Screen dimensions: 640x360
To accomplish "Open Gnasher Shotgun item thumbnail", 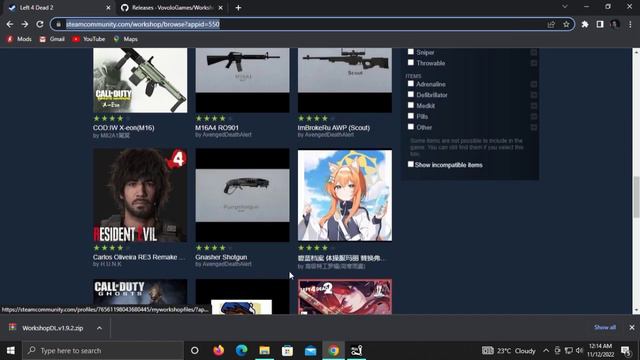I will pos(242,195).
